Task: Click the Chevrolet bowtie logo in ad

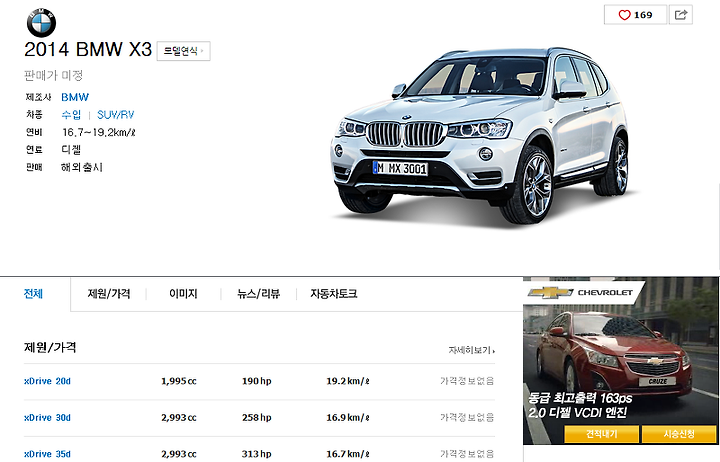Action: point(551,293)
